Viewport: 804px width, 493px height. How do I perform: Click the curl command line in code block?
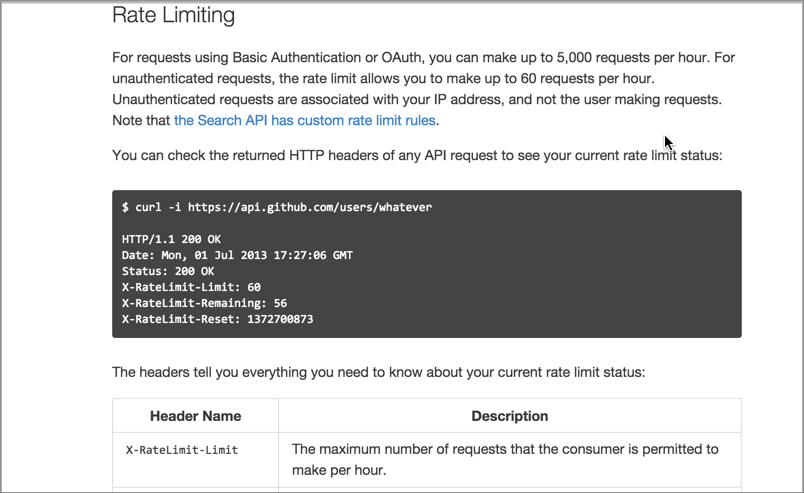point(277,207)
